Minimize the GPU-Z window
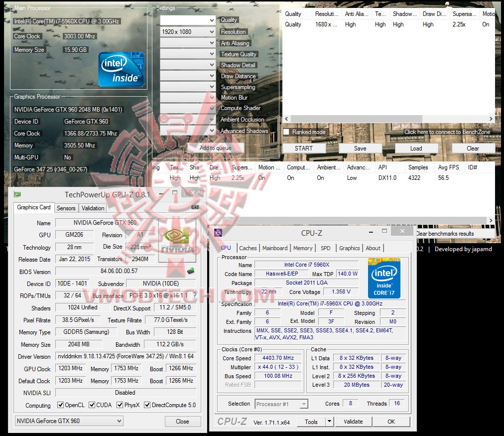 coord(161,193)
